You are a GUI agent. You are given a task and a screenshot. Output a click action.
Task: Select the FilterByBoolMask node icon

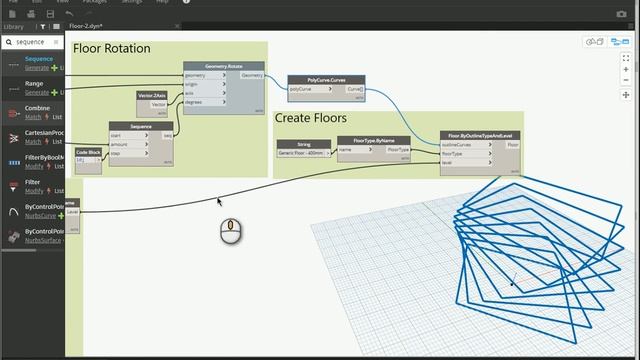point(14,162)
